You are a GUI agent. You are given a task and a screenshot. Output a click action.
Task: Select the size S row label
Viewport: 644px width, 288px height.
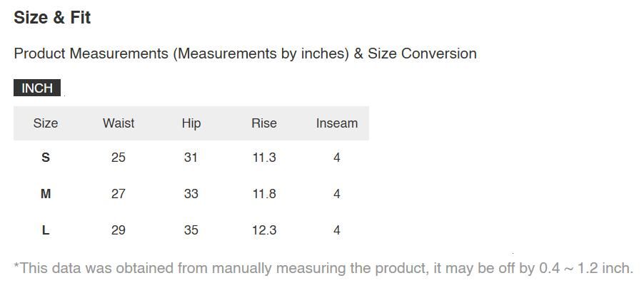coord(46,158)
